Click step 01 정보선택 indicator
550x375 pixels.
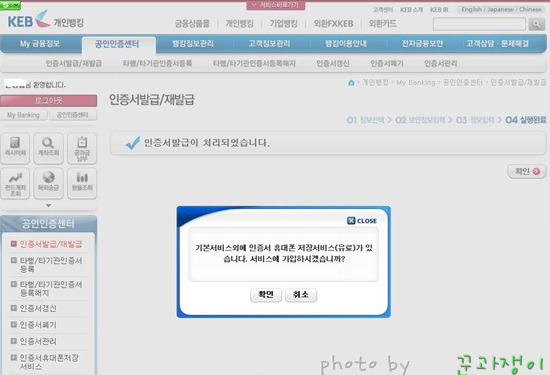[365, 120]
